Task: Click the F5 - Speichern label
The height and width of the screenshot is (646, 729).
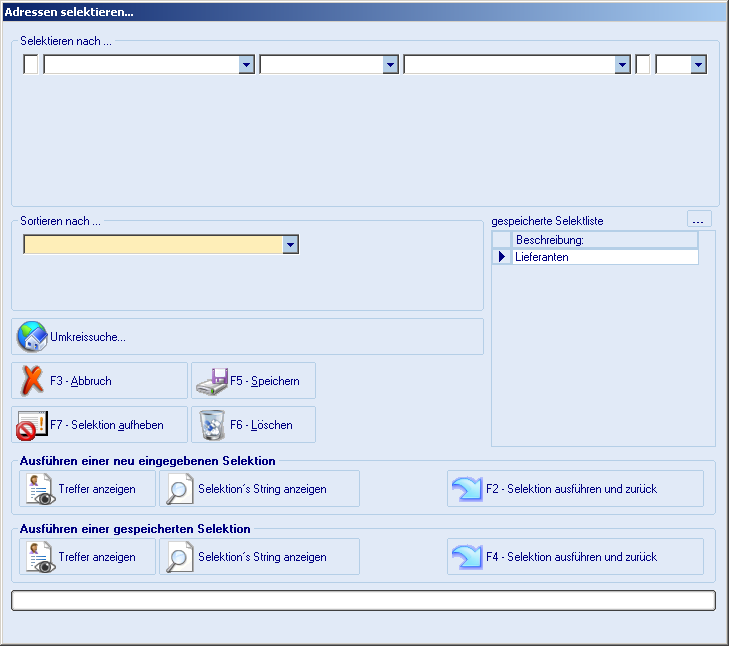Action: pos(265,381)
